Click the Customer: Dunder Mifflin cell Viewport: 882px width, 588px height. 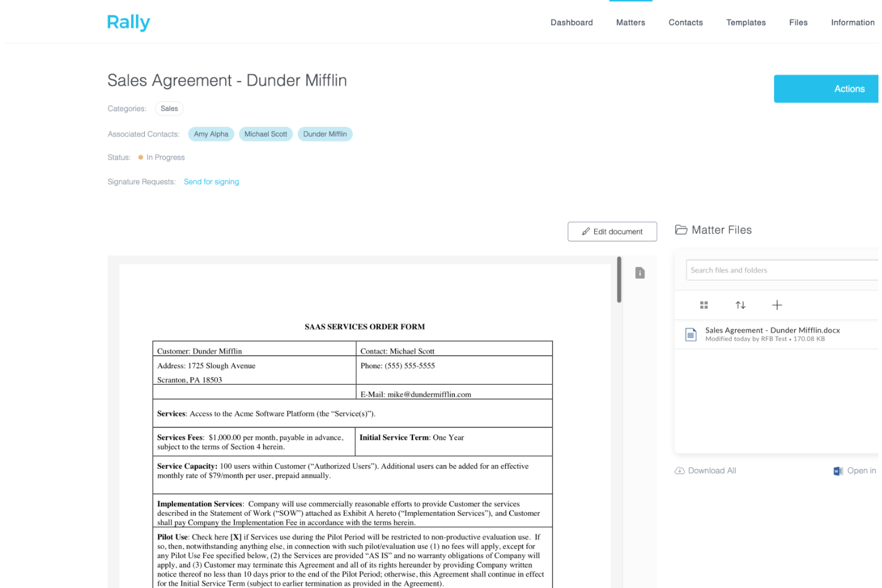coord(254,349)
